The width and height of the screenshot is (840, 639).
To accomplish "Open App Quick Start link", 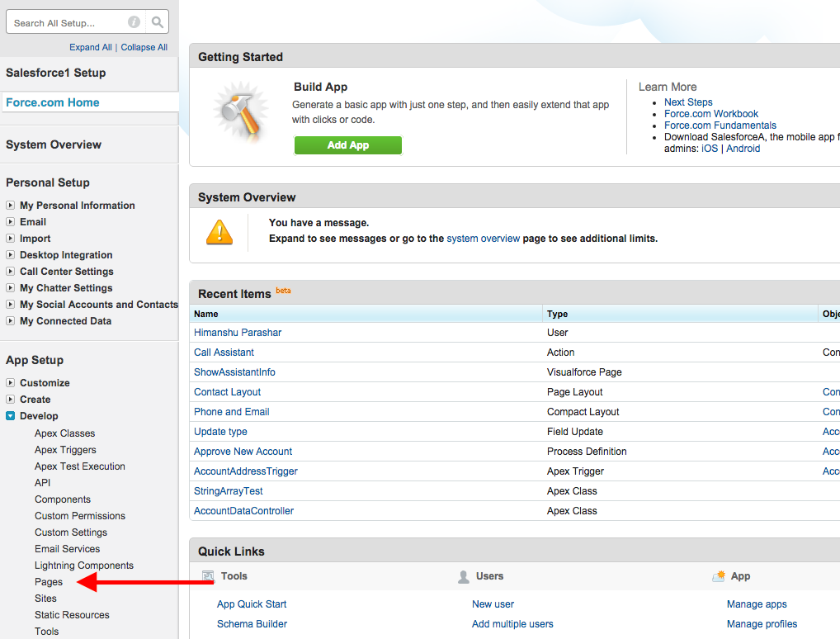I will pos(251,604).
